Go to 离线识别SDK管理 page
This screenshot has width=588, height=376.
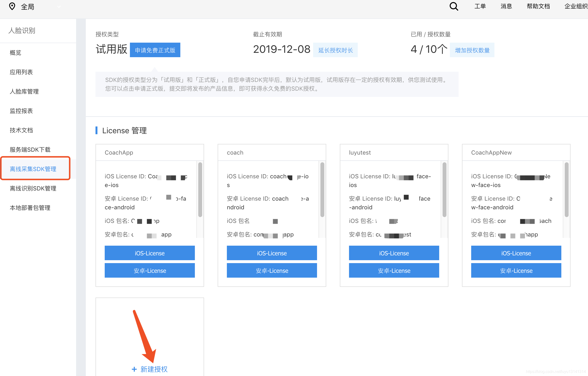point(33,188)
